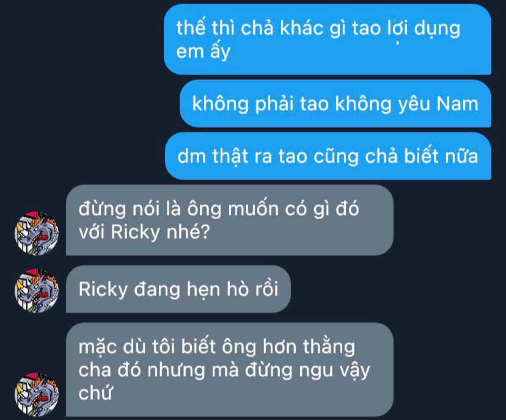Screen dimensions: 506x420
Task: Click 'Ricky' in the 'đang hẹn hò' message
Action: (103, 289)
